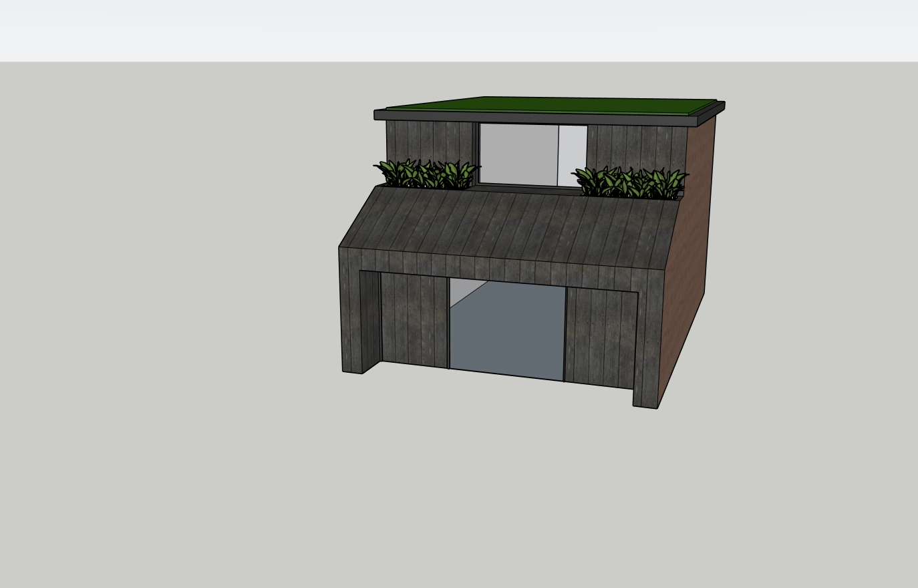The height and width of the screenshot is (588, 918).
Task: Click the left front wooden pillar
Action: pos(351,314)
